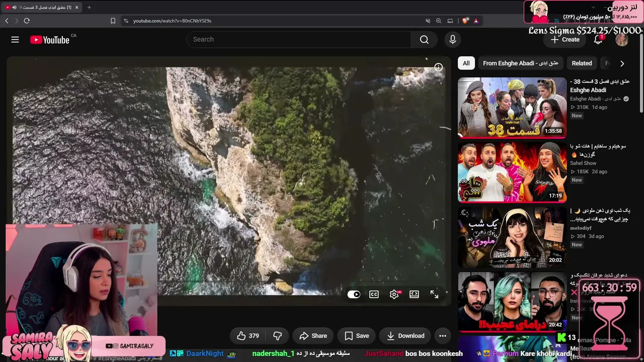Focus the youtube.com address bar URL
This screenshot has width=644, height=362.
tap(172, 21)
